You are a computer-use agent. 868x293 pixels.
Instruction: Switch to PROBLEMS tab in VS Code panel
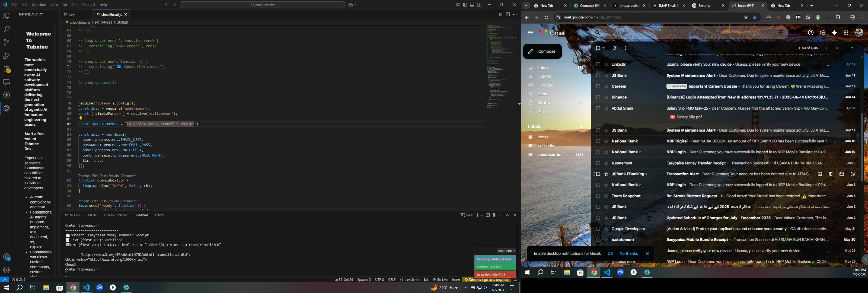point(72,215)
